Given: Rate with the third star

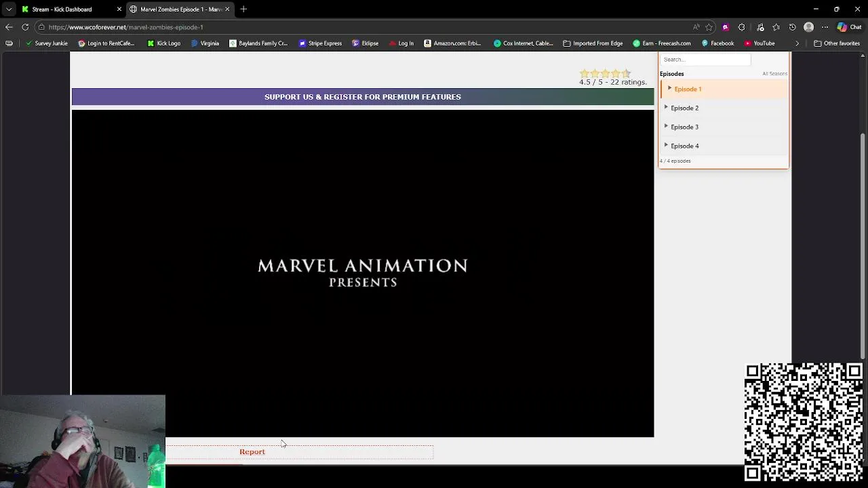Looking at the screenshot, I should 605,73.
